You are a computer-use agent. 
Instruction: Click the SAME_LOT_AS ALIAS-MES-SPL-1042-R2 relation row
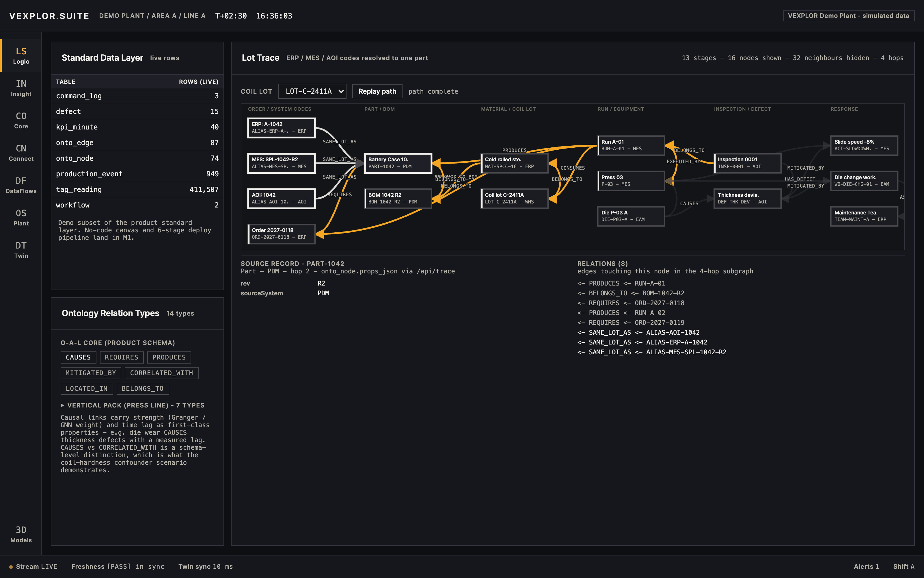(x=652, y=352)
